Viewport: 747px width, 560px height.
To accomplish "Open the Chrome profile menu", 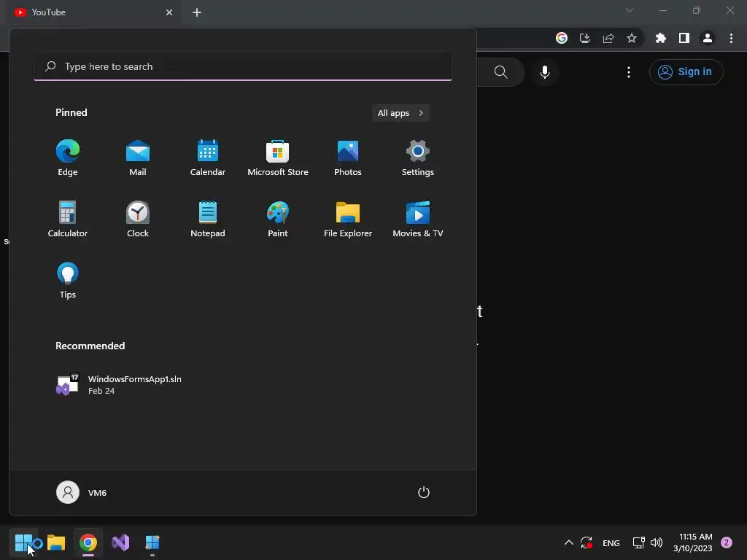I will [x=708, y=38].
